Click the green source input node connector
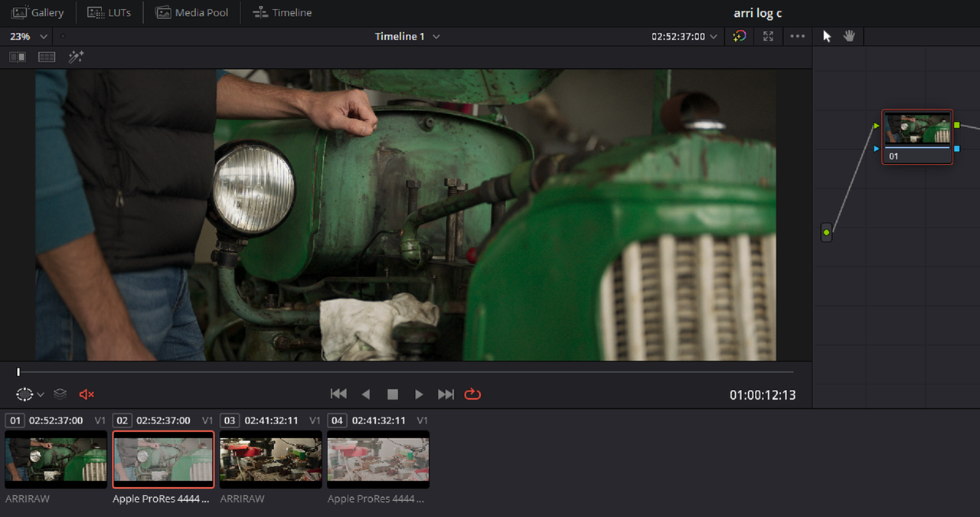The width and height of the screenshot is (980, 517). (826, 232)
